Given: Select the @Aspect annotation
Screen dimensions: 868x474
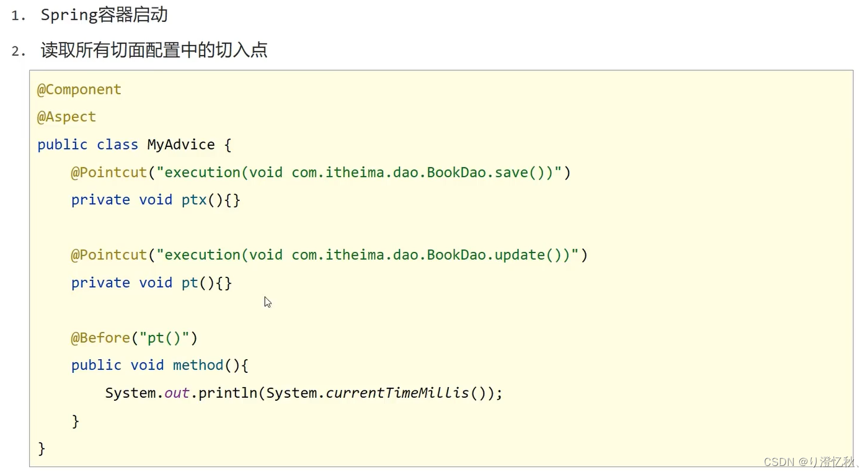Looking at the screenshot, I should (66, 117).
